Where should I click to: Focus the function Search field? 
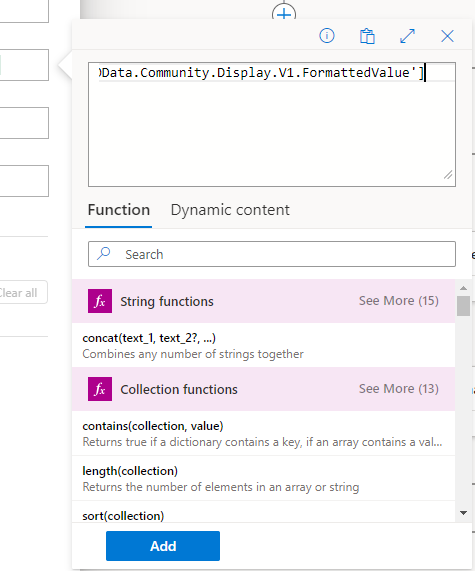pyautogui.click(x=272, y=254)
